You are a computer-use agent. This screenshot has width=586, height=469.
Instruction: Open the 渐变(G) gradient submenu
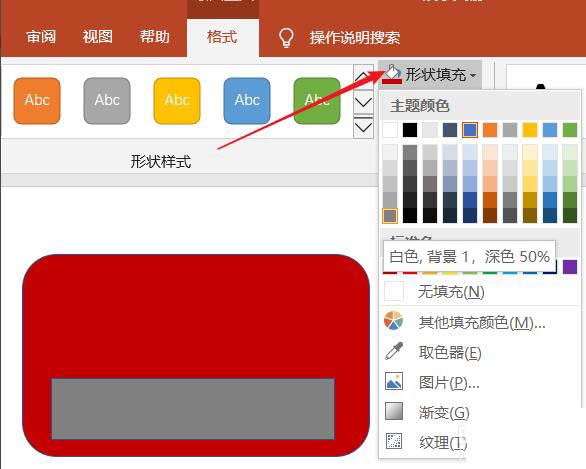click(480, 413)
